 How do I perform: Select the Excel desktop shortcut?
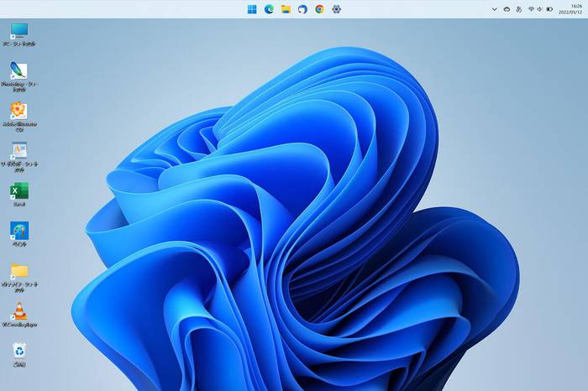[19, 194]
